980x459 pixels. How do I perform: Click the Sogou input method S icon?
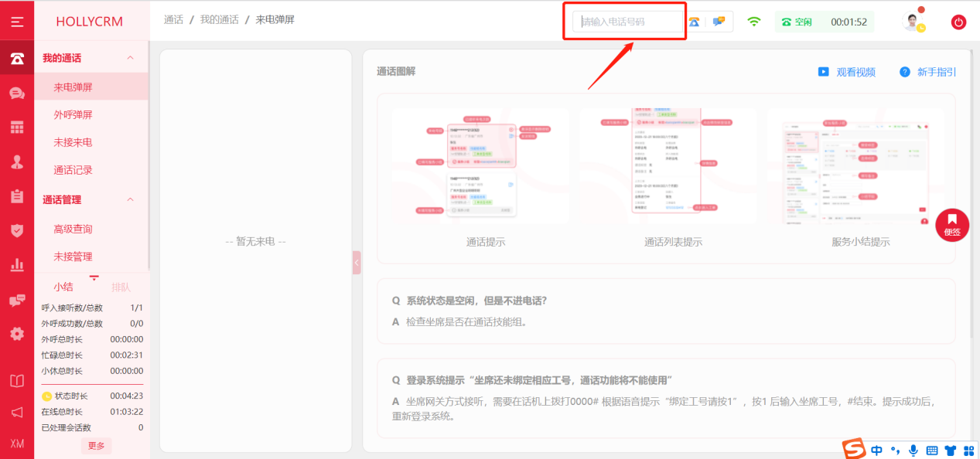click(x=854, y=449)
